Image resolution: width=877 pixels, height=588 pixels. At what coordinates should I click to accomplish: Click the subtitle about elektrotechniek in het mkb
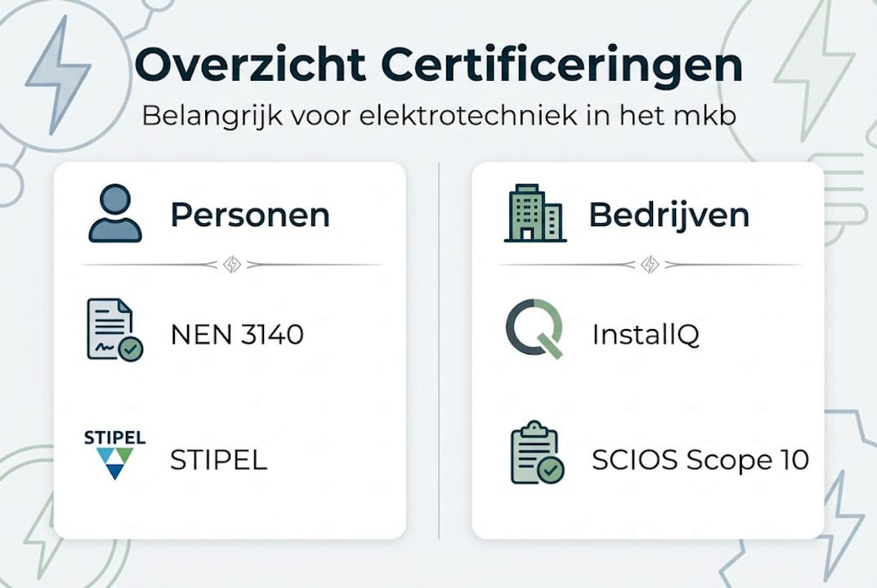tap(438, 115)
